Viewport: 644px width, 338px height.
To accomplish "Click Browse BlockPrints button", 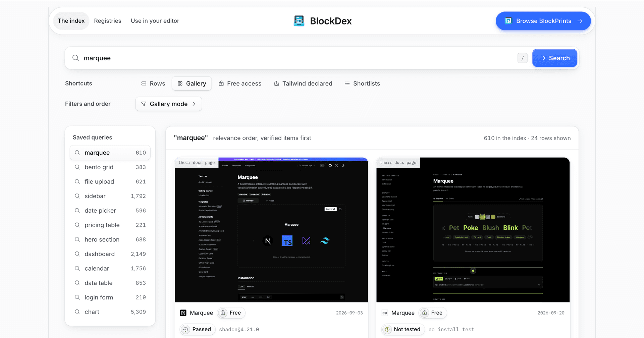I will coord(543,21).
